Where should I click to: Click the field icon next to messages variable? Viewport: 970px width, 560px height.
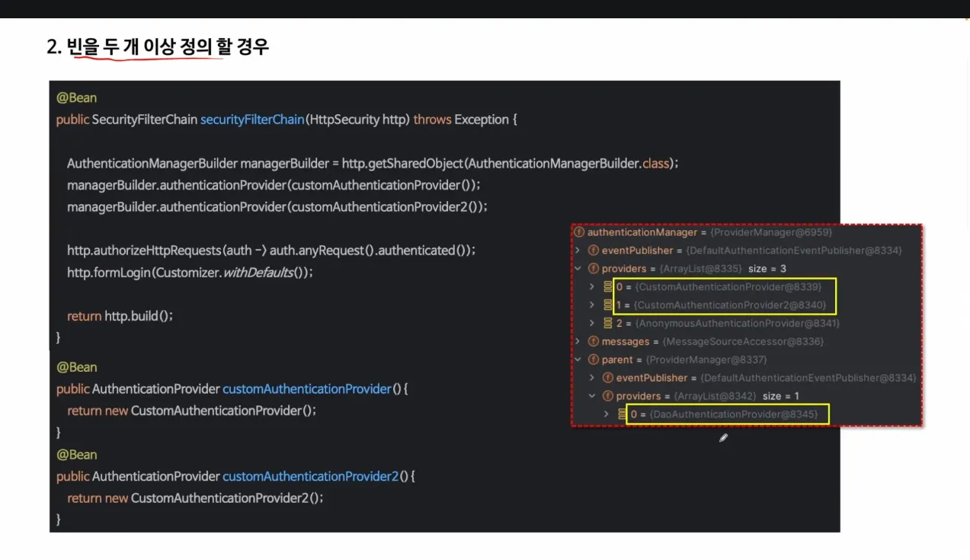pyautogui.click(x=593, y=341)
